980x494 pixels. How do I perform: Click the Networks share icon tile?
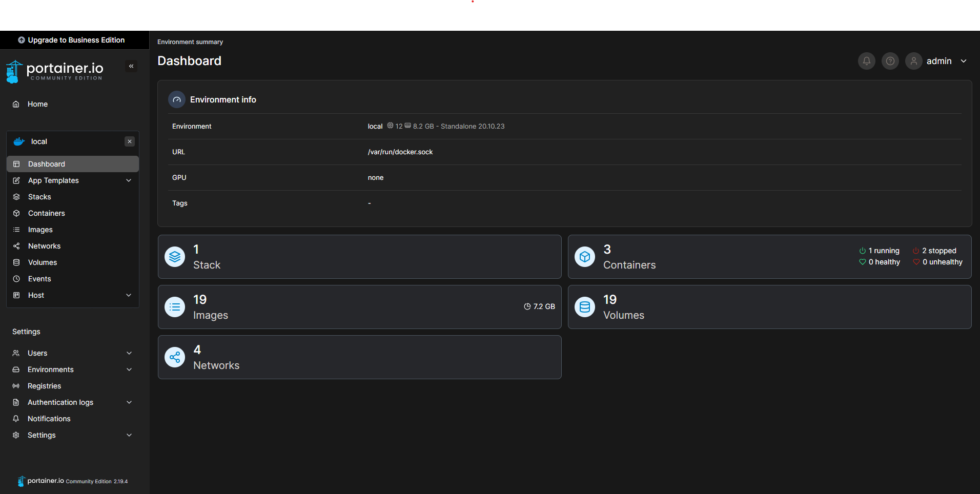tap(175, 357)
